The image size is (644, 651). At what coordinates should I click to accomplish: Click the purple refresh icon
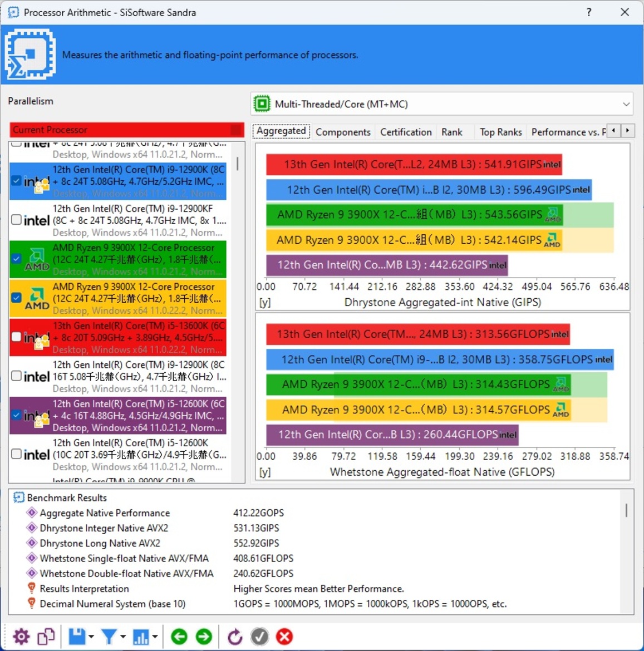coord(235,637)
